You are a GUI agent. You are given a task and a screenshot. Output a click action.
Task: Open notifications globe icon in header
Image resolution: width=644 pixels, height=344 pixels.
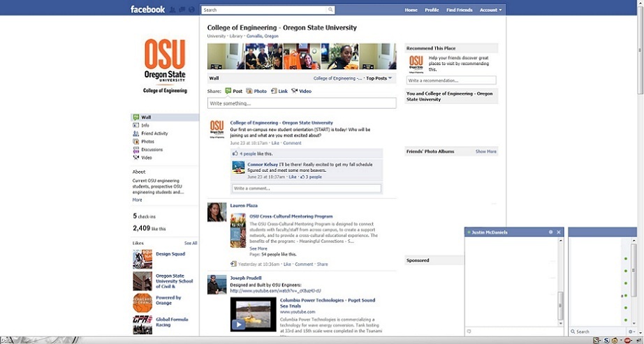pyautogui.click(x=191, y=10)
